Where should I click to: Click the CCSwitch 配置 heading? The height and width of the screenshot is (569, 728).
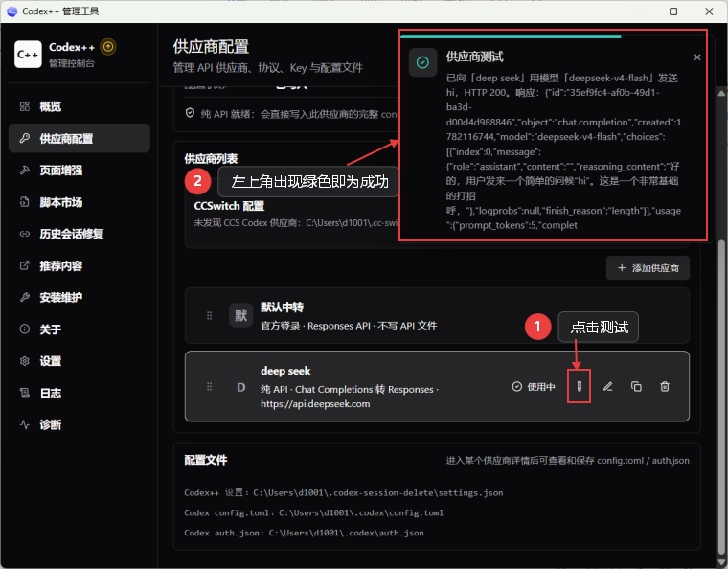click(229, 206)
